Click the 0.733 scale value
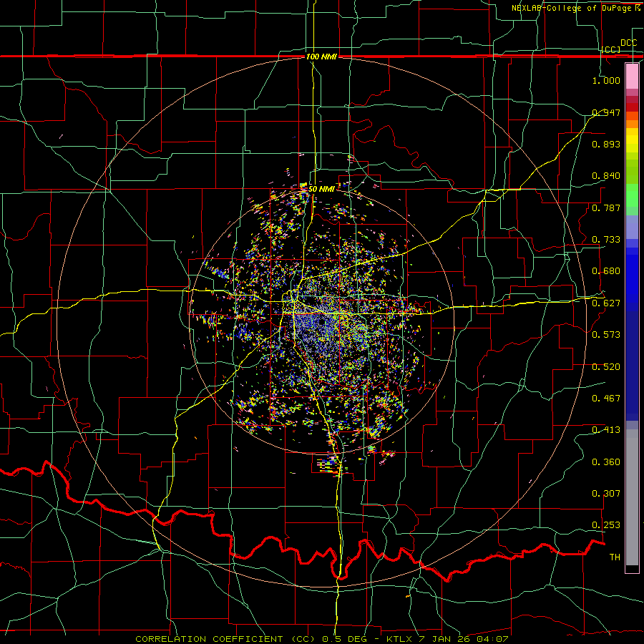 (606, 240)
